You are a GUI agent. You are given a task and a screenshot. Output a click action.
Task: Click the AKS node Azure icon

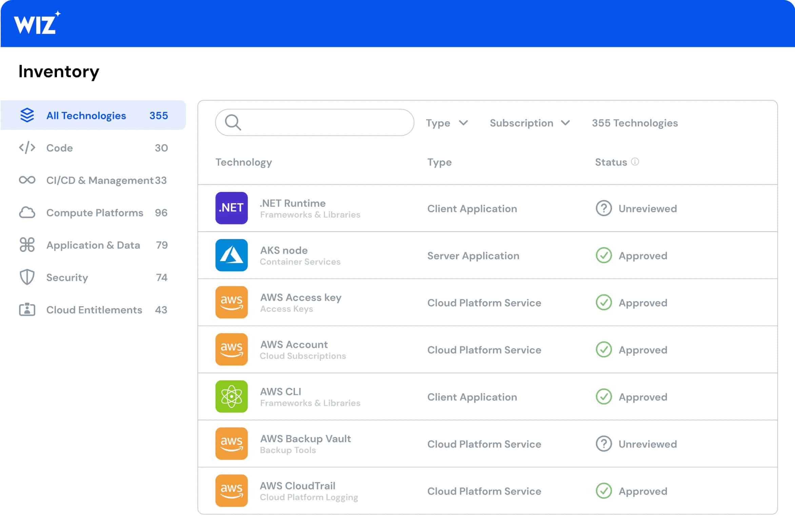click(232, 255)
